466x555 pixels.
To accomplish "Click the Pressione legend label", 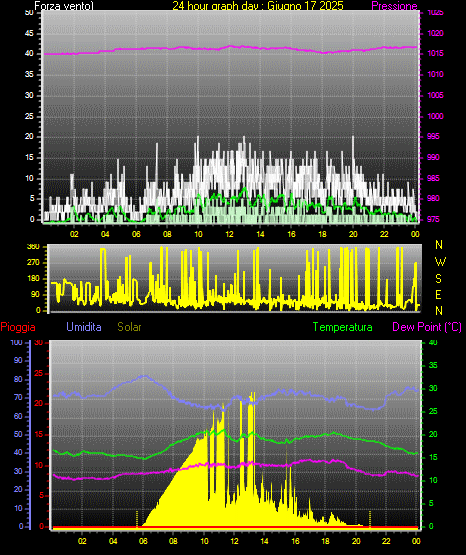I will pyautogui.click(x=394, y=6).
